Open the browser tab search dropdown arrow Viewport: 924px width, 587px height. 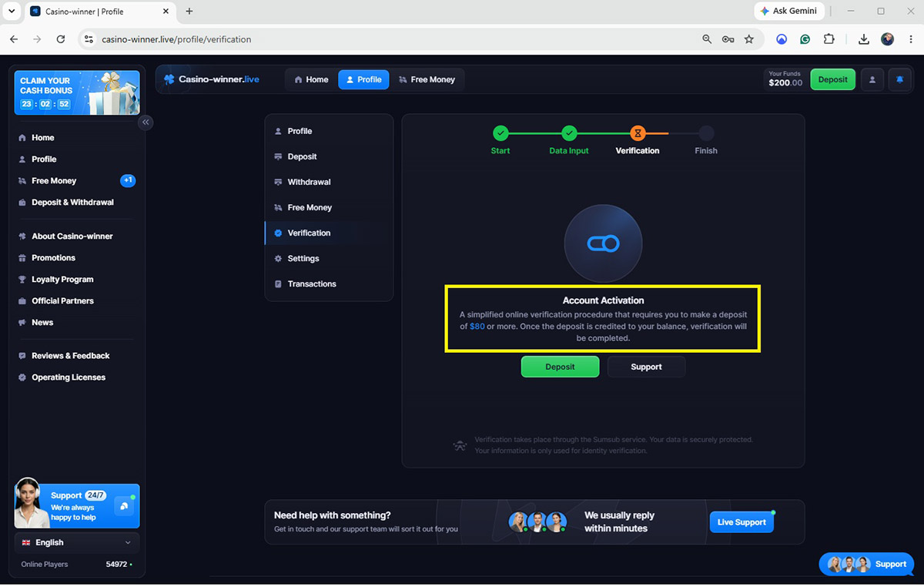tap(12, 11)
